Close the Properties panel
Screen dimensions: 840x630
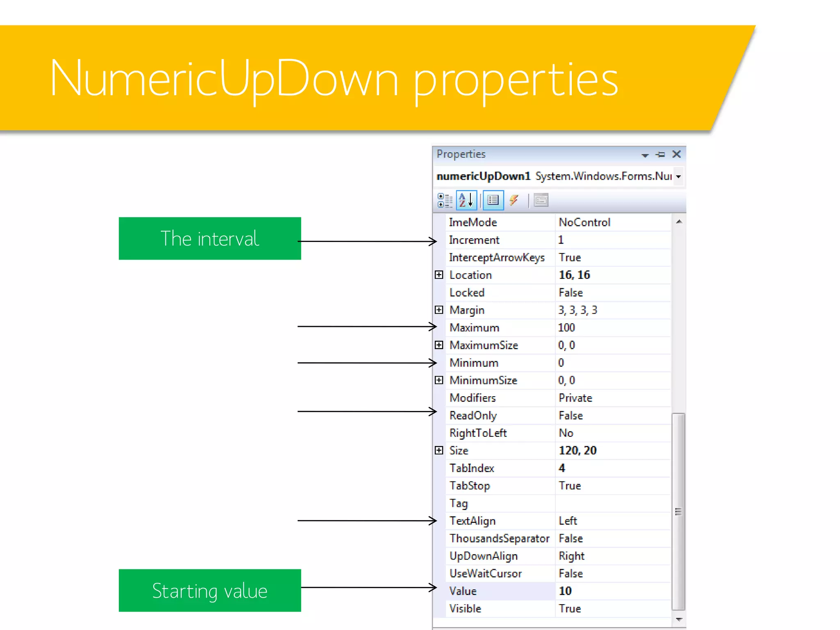677,154
